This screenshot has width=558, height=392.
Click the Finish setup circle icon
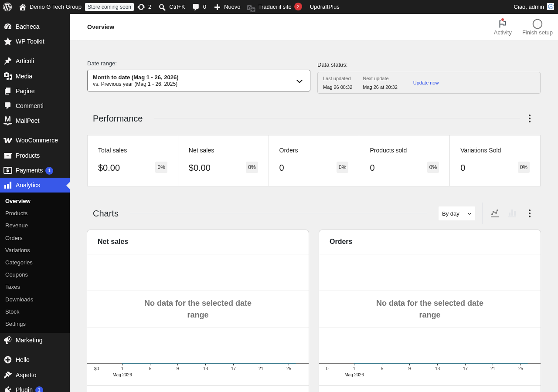[x=538, y=24]
